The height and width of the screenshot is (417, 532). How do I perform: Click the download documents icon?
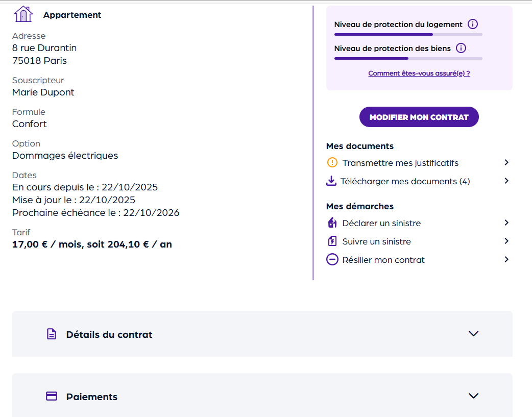coord(331,181)
